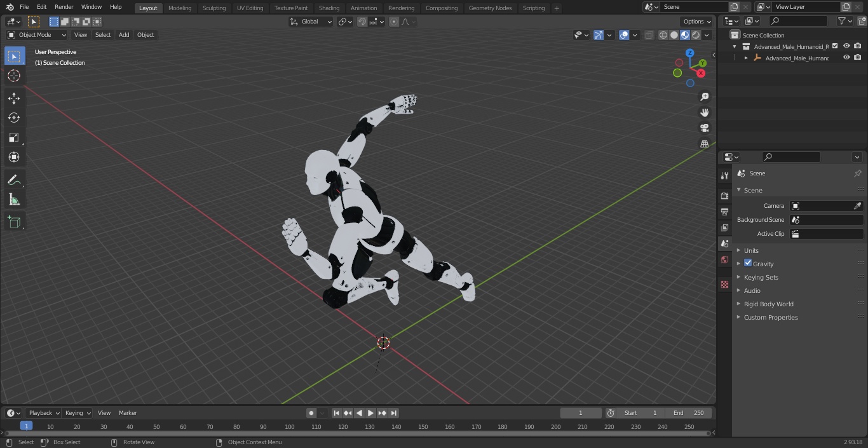Click the timeline Marker menu
Image resolution: width=868 pixels, height=448 pixels.
click(128, 413)
